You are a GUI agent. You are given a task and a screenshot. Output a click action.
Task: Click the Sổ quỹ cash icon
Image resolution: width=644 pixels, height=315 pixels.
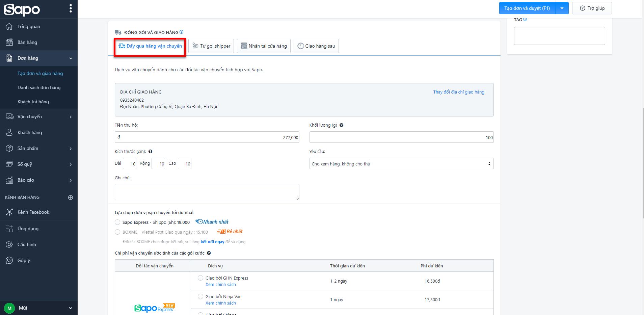[x=9, y=164]
